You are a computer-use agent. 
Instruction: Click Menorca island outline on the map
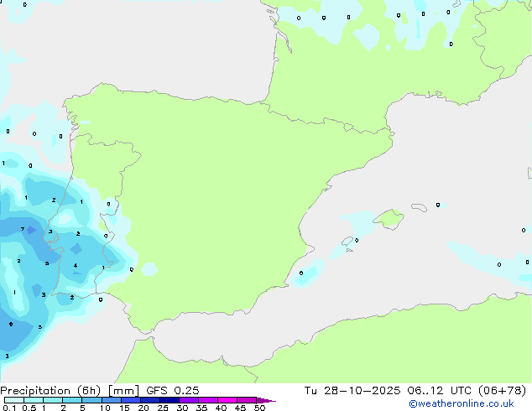[419, 207]
